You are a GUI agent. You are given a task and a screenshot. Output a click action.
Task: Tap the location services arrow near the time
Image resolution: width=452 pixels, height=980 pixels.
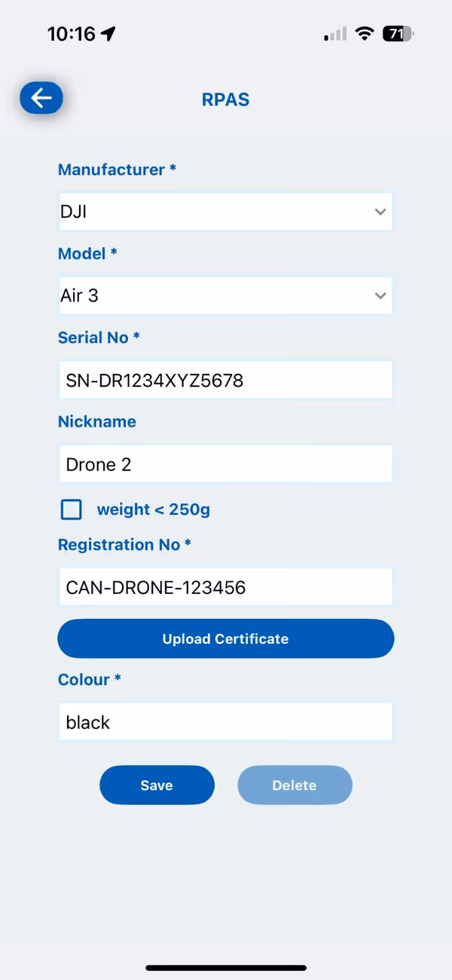pos(108,33)
